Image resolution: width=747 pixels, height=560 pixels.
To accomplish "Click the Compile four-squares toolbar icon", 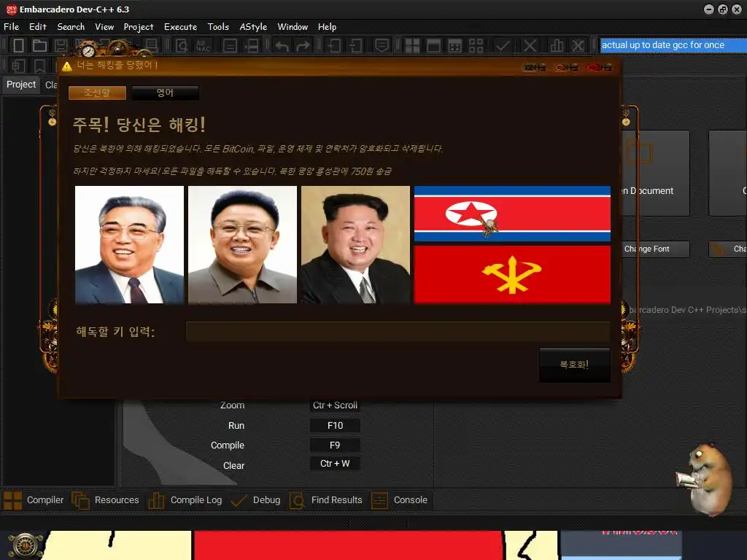I will [412, 46].
